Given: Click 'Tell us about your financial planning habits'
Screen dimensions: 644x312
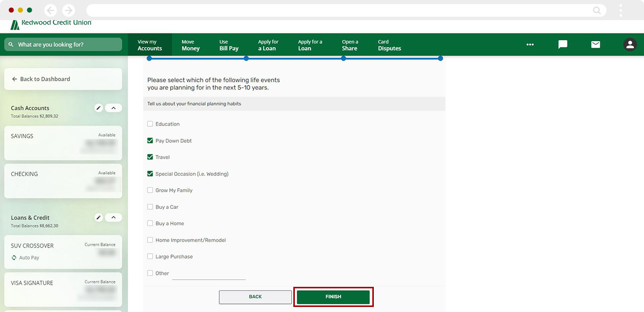Looking at the screenshot, I should [x=194, y=104].
